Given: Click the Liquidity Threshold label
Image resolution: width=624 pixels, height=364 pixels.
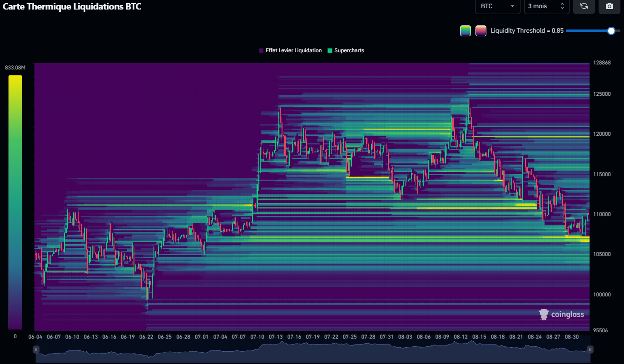Looking at the screenshot, I should [x=527, y=30].
